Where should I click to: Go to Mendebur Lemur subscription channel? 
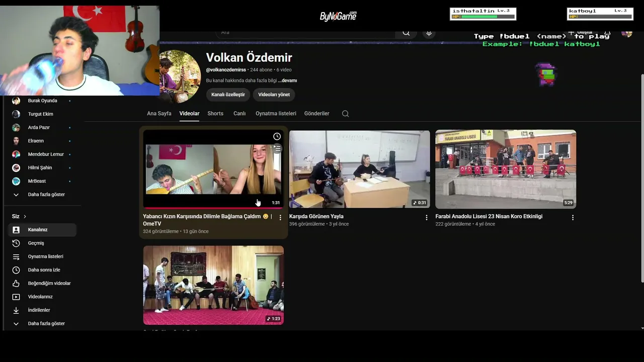[x=42, y=154]
